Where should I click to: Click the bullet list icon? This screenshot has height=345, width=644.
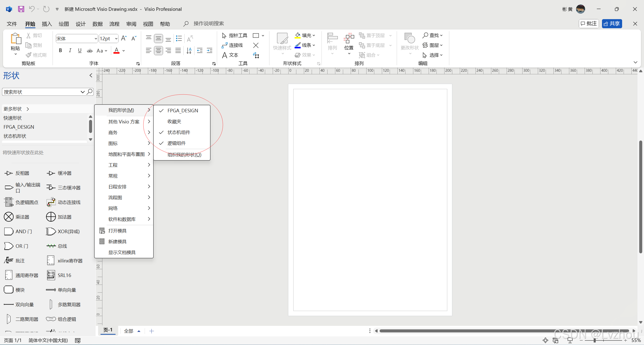[x=179, y=38]
